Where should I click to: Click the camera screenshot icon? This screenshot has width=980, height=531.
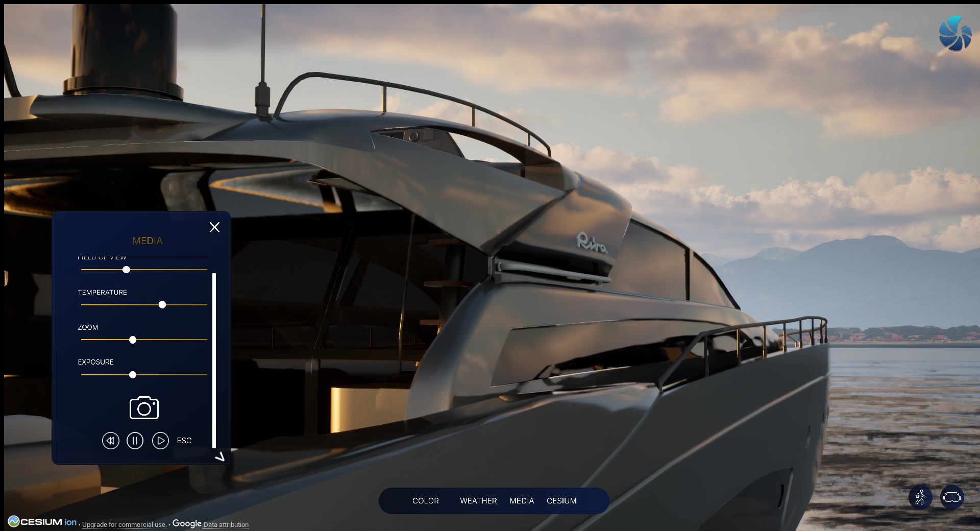pyautogui.click(x=144, y=408)
